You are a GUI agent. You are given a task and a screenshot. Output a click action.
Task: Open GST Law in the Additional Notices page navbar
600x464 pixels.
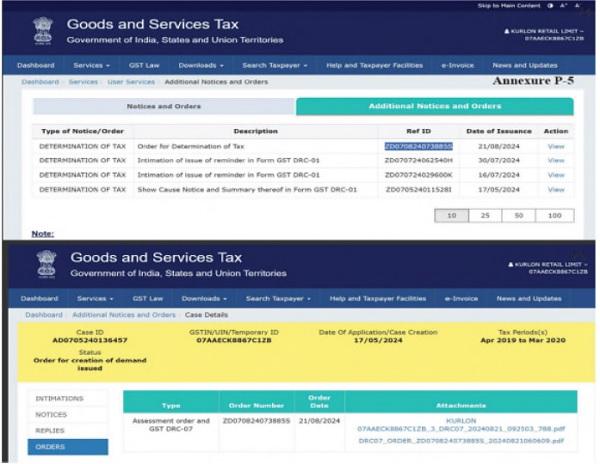pos(144,65)
